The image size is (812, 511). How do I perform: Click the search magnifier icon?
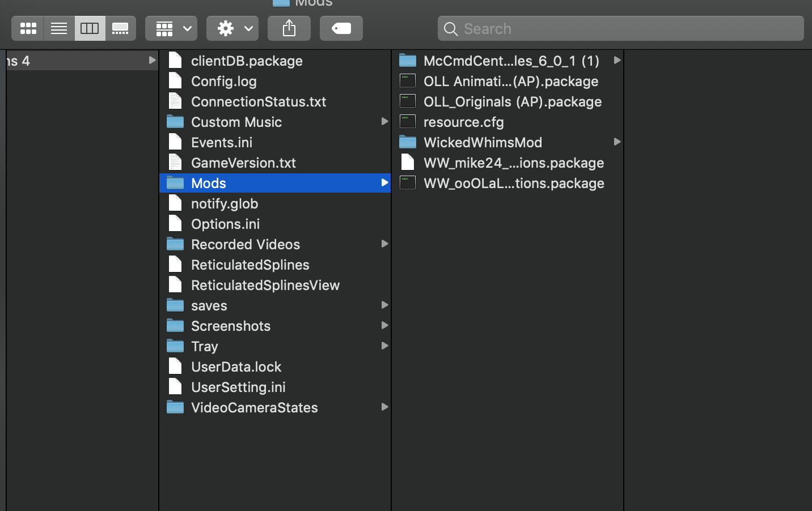(450, 28)
